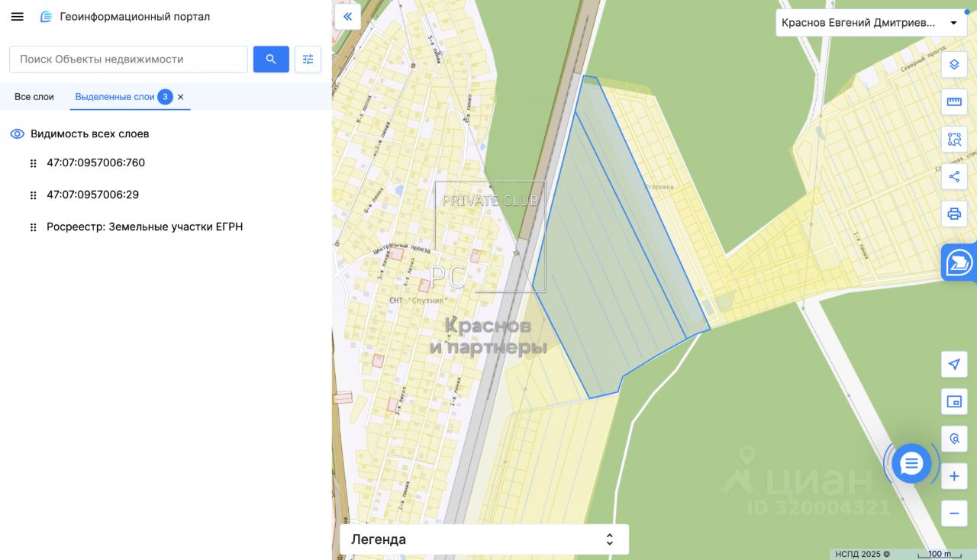Activate the area selection search tool
Viewport: 977px width, 560px height.
pyautogui.click(x=954, y=139)
